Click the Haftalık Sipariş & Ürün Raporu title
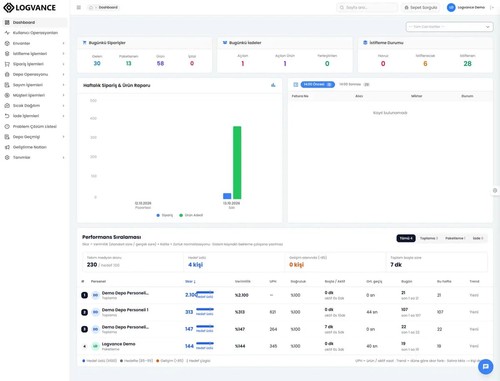 [x=117, y=85]
